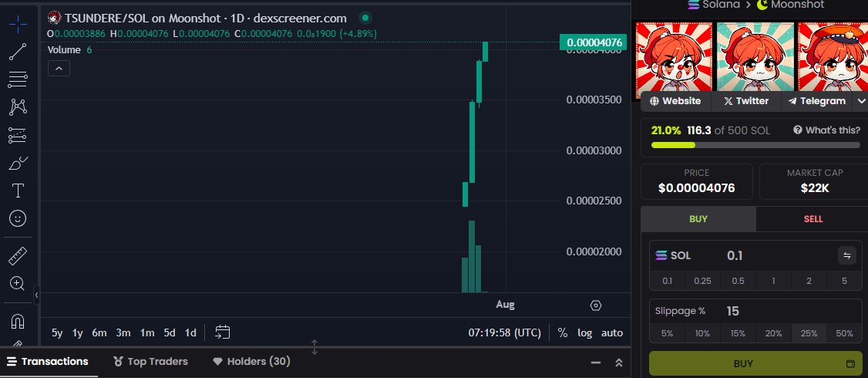Toggle magnet snap mode
This screenshot has width=868, height=378.
(18, 322)
